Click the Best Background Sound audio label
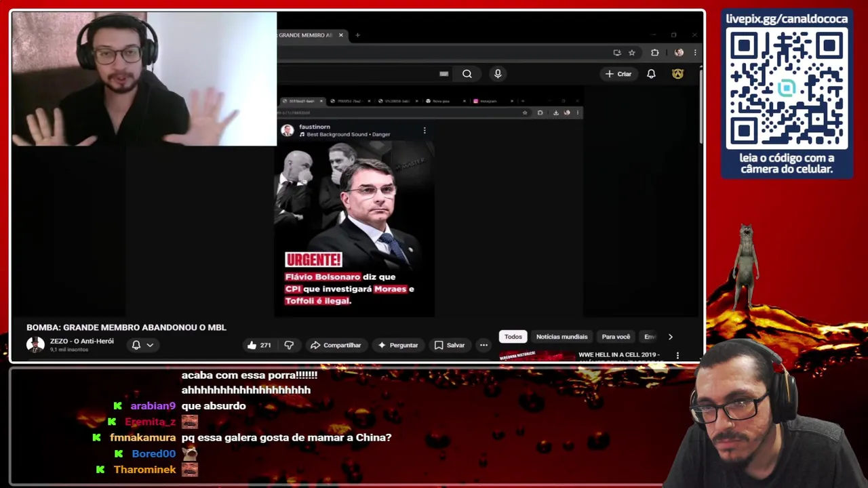The width and height of the screenshot is (868, 488). (x=345, y=134)
